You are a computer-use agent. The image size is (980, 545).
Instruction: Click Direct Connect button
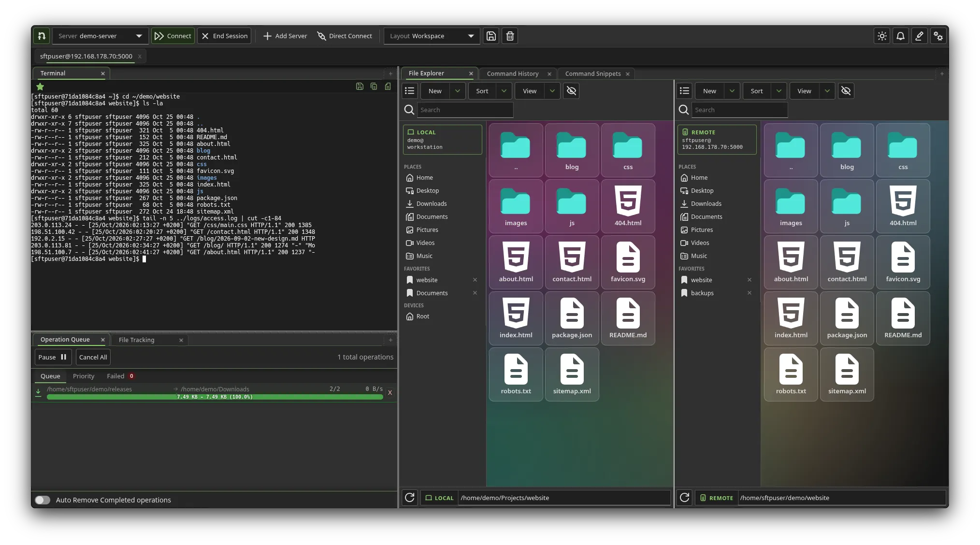tap(345, 36)
